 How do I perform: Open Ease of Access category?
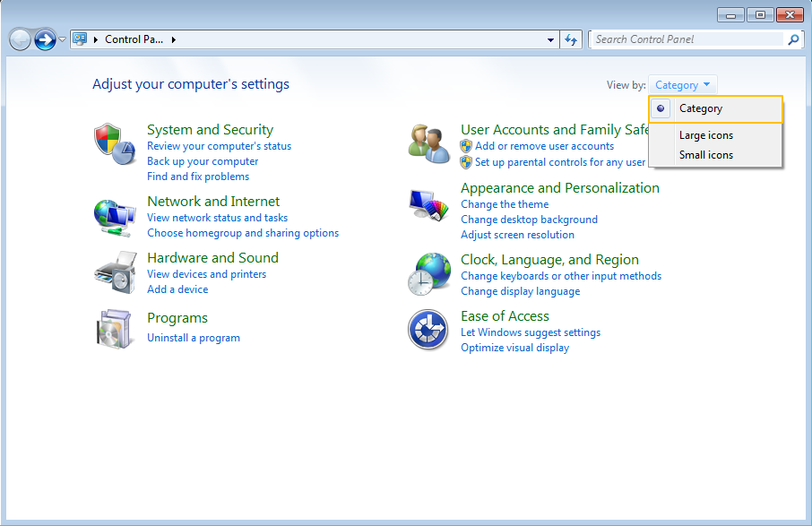[x=505, y=315]
